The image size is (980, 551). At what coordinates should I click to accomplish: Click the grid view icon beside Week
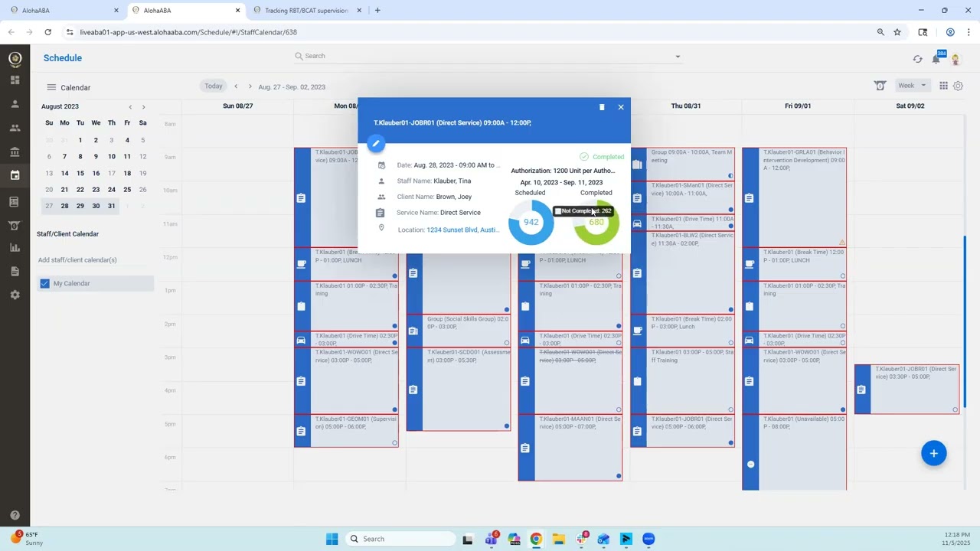[x=944, y=86]
